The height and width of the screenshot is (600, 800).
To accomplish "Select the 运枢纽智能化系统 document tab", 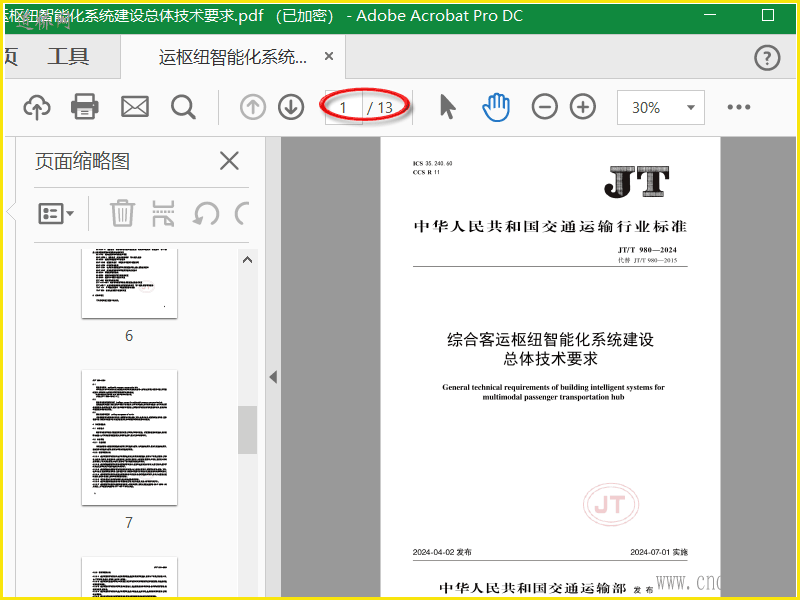I will 233,57.
